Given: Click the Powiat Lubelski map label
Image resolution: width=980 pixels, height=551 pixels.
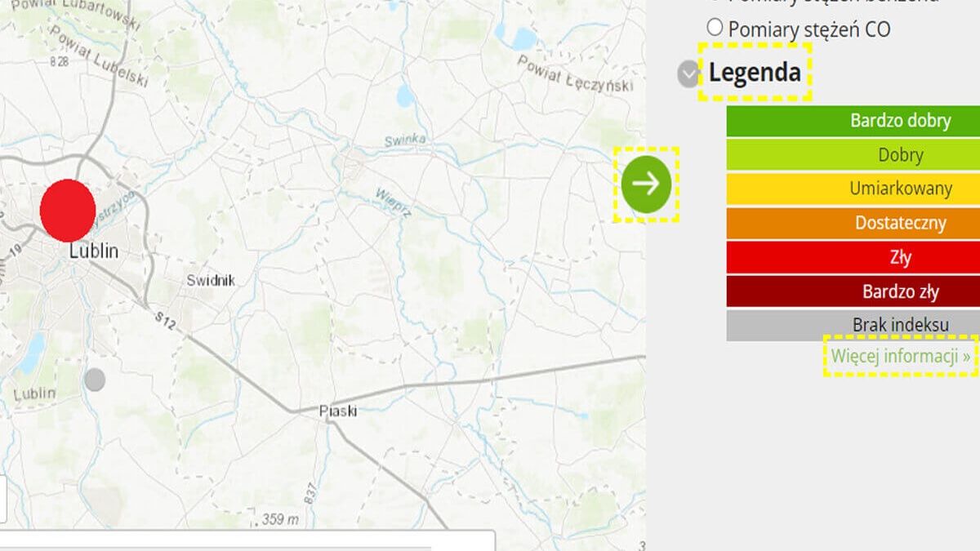Looking at the screenshot, I should click(98, 56).
